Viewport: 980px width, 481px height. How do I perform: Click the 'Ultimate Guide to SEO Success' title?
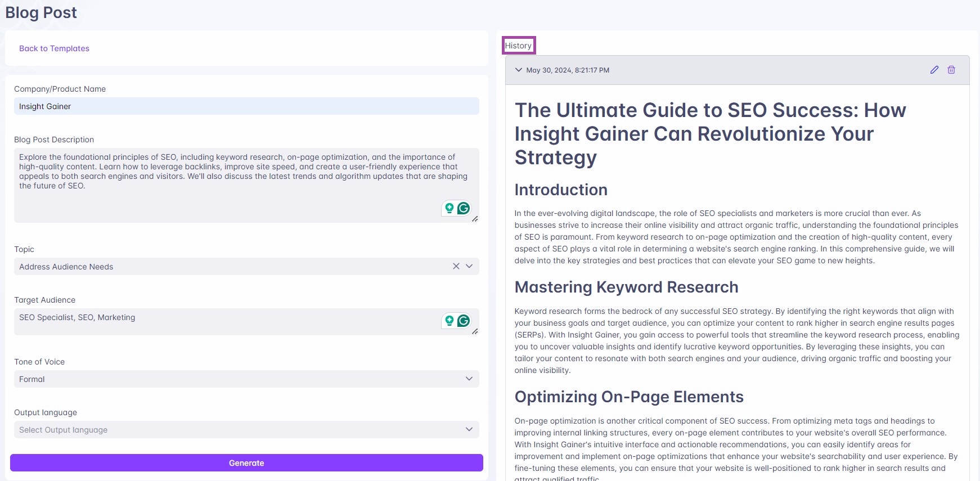710,133
